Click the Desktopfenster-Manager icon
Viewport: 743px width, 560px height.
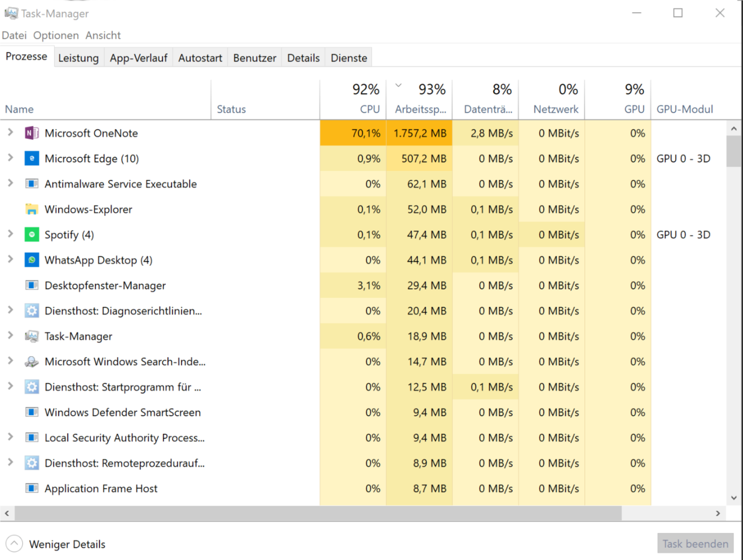[32, 286]
